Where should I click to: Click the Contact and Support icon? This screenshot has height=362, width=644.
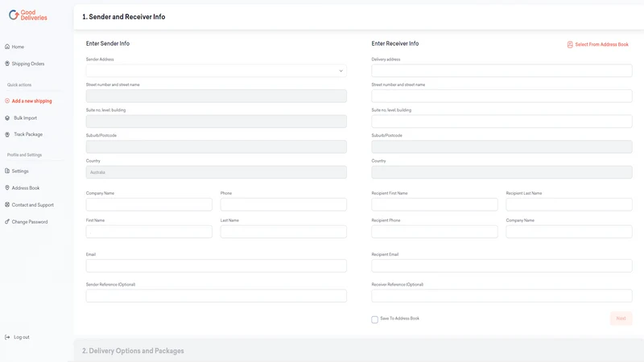point(7,204)
